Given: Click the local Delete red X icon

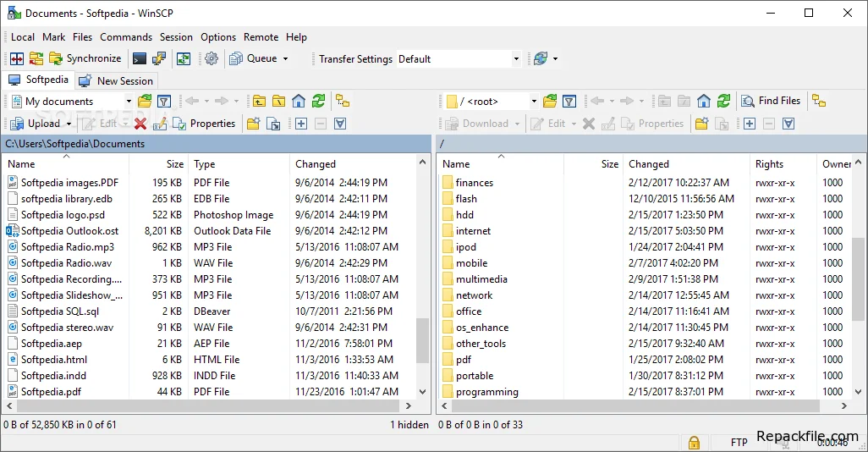Looking at the screenshot, I should coord(140,124).
